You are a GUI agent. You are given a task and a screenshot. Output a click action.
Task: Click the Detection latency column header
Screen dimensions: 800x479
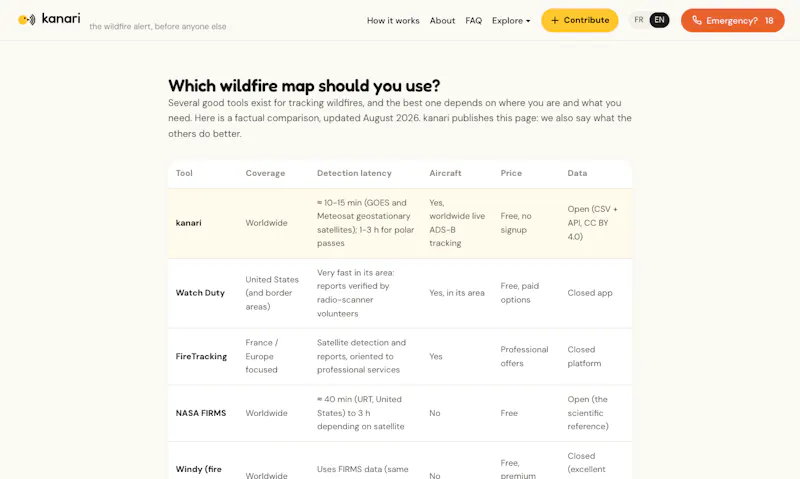pyautogui.click(x=354, y=173)
